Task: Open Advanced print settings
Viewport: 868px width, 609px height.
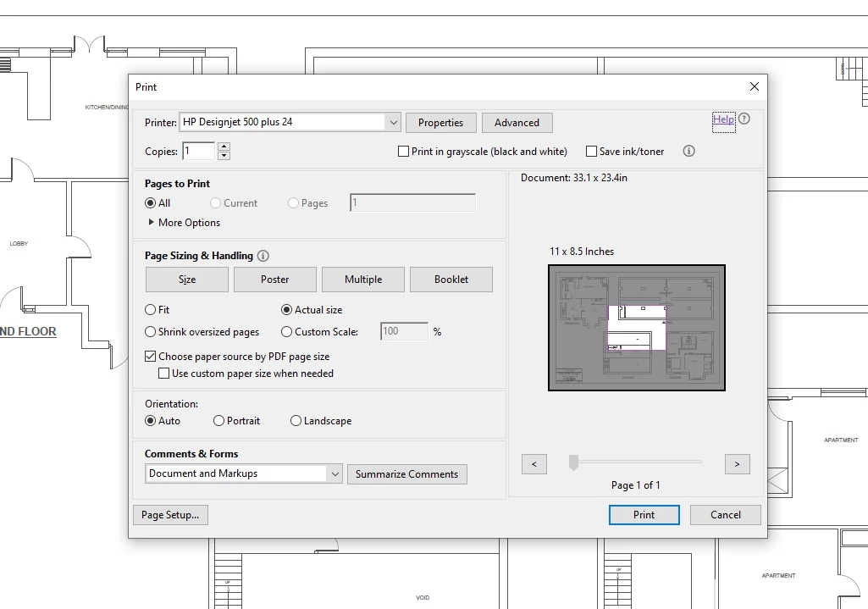Action: [517, 123]
